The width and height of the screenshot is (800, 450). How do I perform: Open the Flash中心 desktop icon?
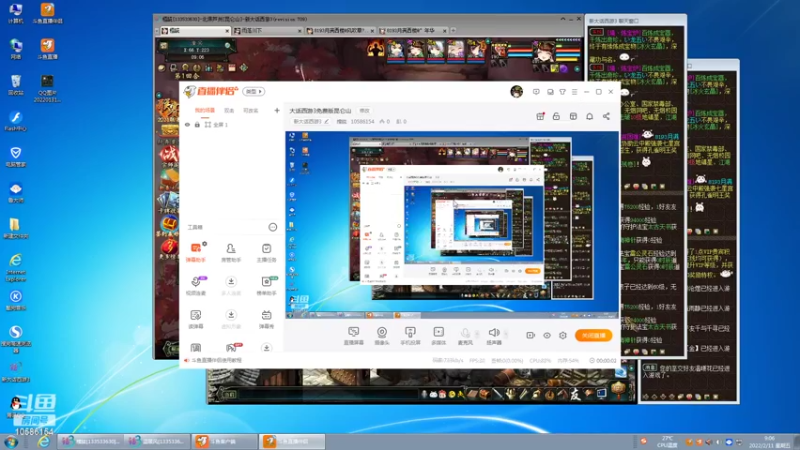[x=16, y=121]
